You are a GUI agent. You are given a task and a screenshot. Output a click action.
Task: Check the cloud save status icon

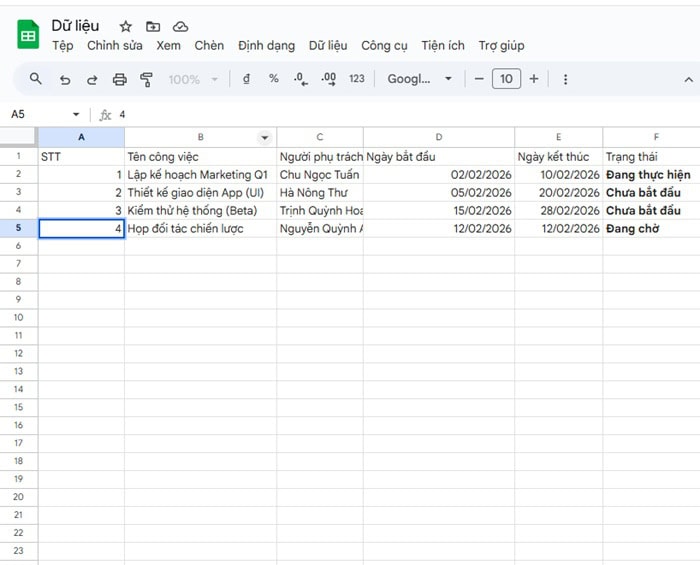(180, 26)
